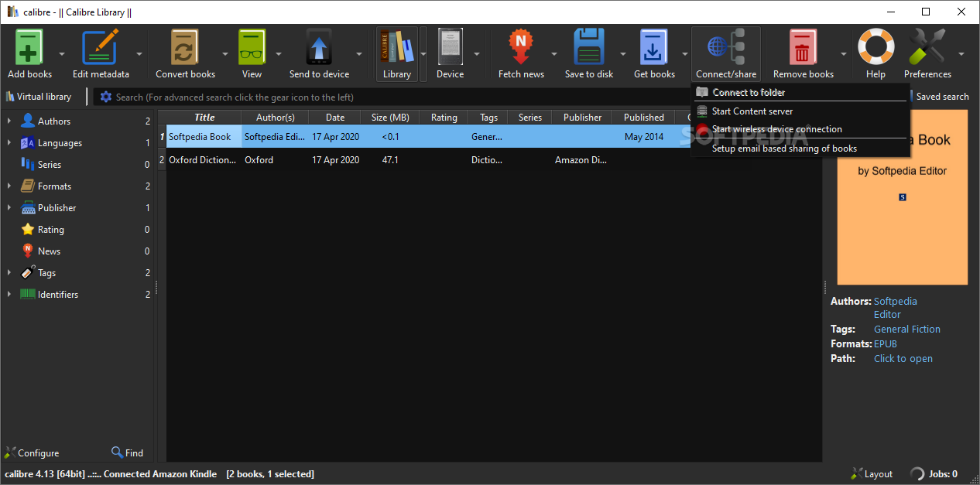Open the Library icon
The image size is (980, 485).
click(396, 48)
